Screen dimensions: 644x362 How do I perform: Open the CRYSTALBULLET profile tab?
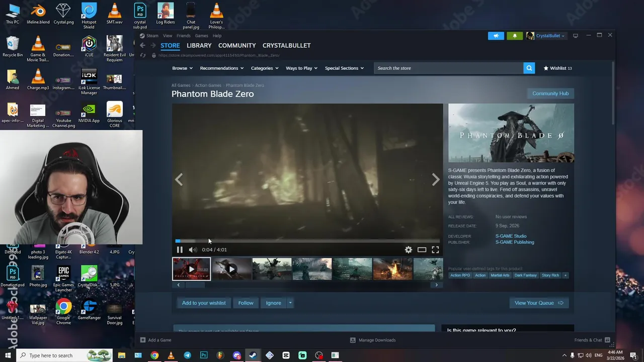pyautogui.click(x=286, y=45)
